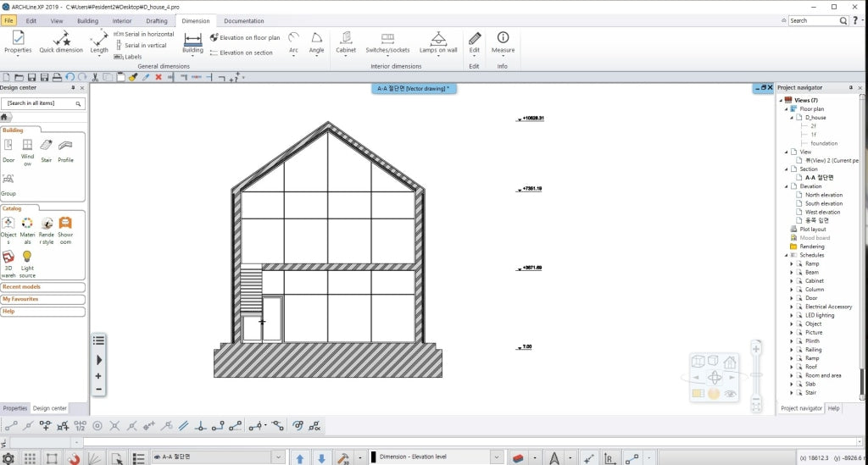Image resolution: width=868 pixels, height=465 pixels.
Task: Expand the Door schedule node
Action: pyautogui.click(x=792, y=298)
